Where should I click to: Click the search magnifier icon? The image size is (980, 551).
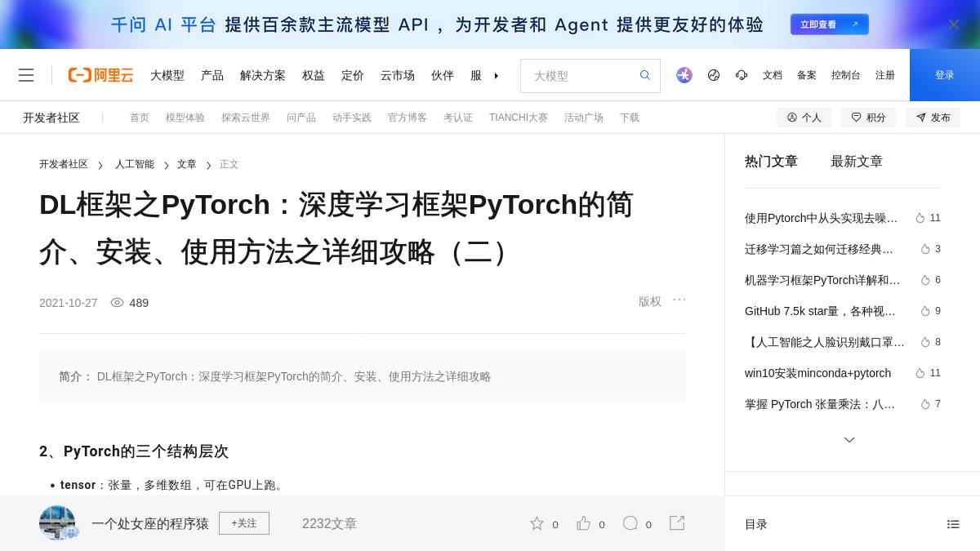click(645, 75)
